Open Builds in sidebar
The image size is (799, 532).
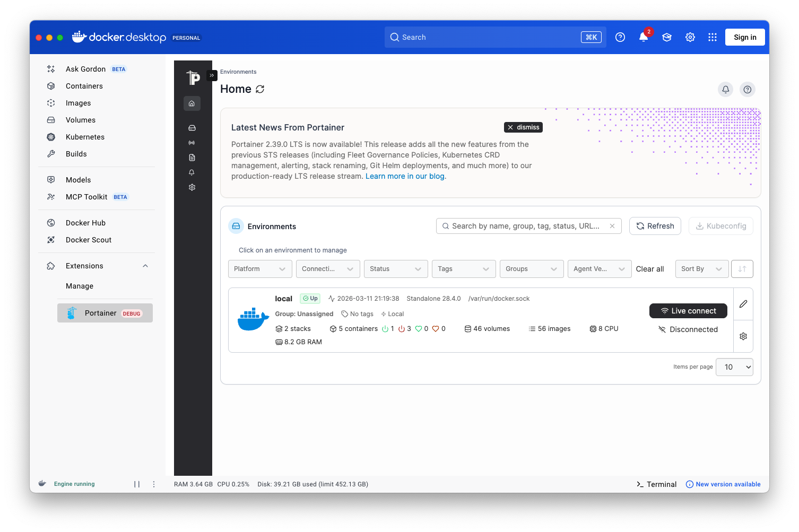click(97, 154)
